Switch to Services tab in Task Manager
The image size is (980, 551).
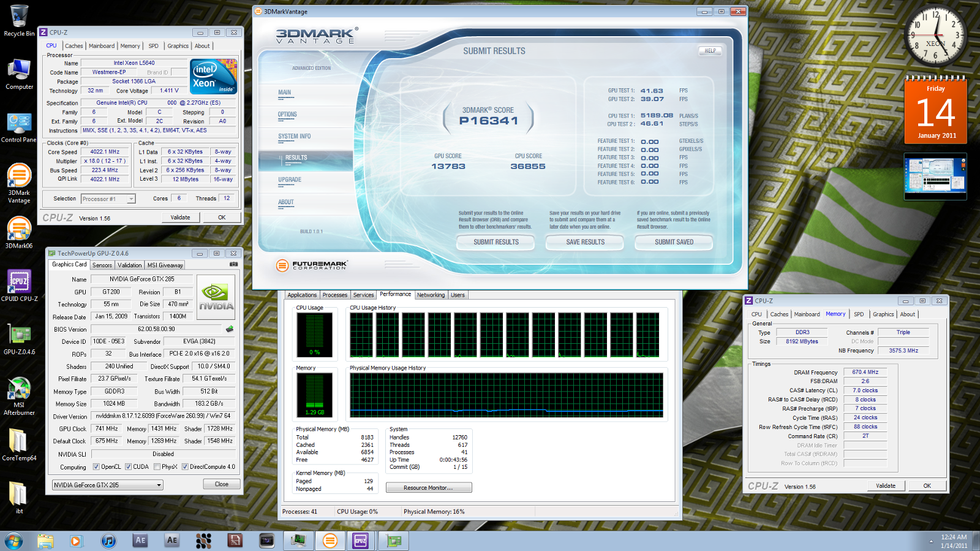point(363,295)
